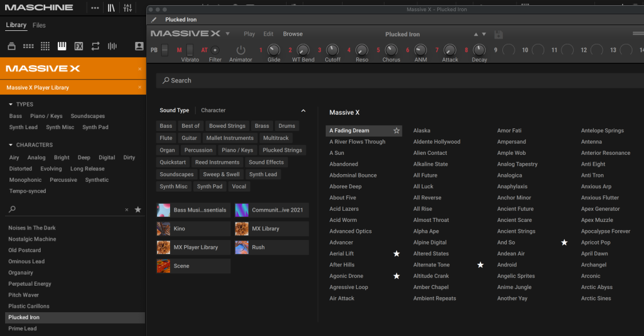Toggle the favorites star filter in Maschine browser
This screenshot has width=644, height=336.
click(138, 210)
